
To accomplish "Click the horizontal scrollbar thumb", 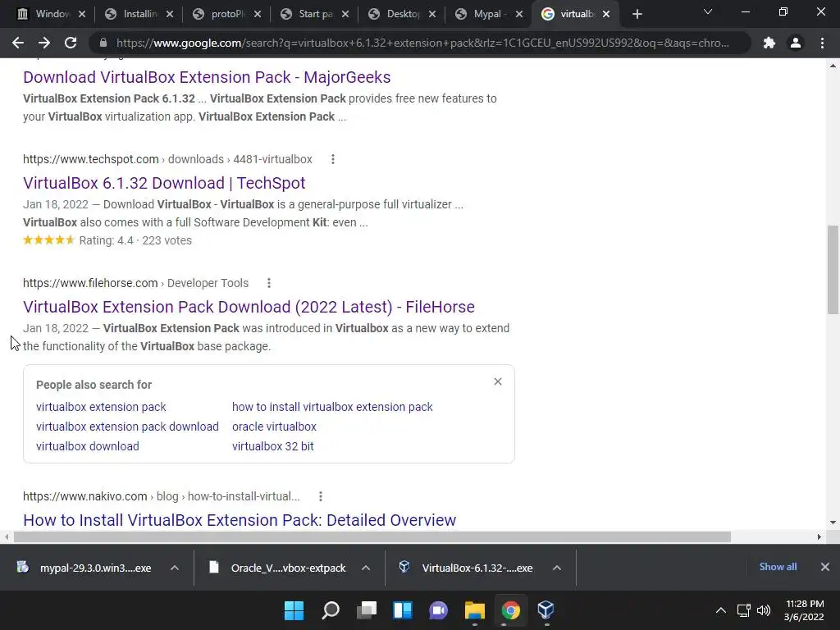I will click(x=372, y=536).
